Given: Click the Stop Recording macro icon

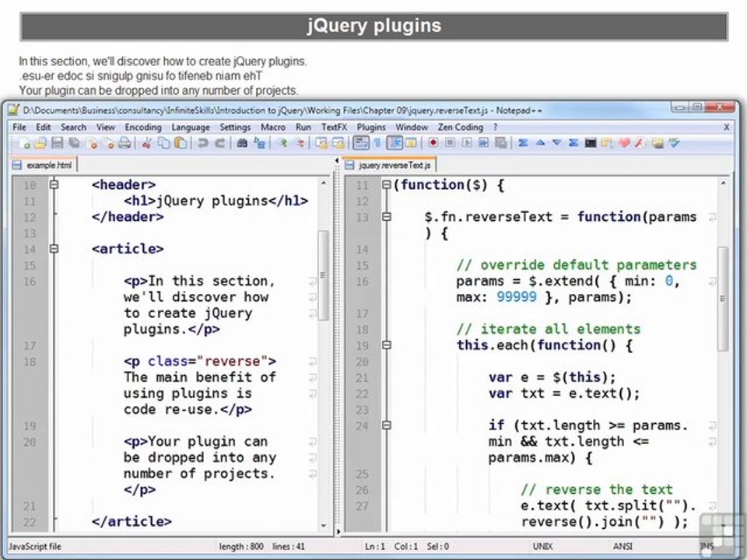Looking at the screenshot, I should pos(450,143).
